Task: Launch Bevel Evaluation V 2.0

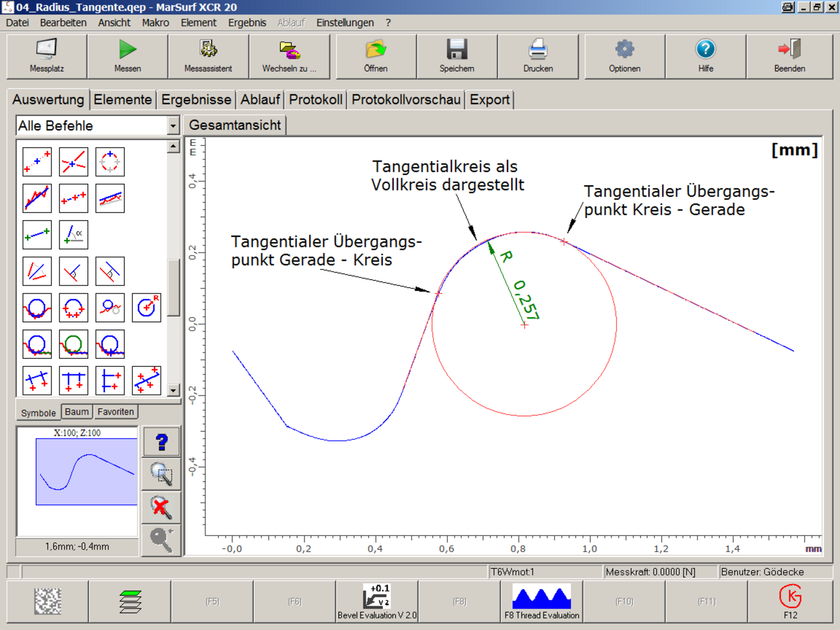Action: click(x=377, y=601)
